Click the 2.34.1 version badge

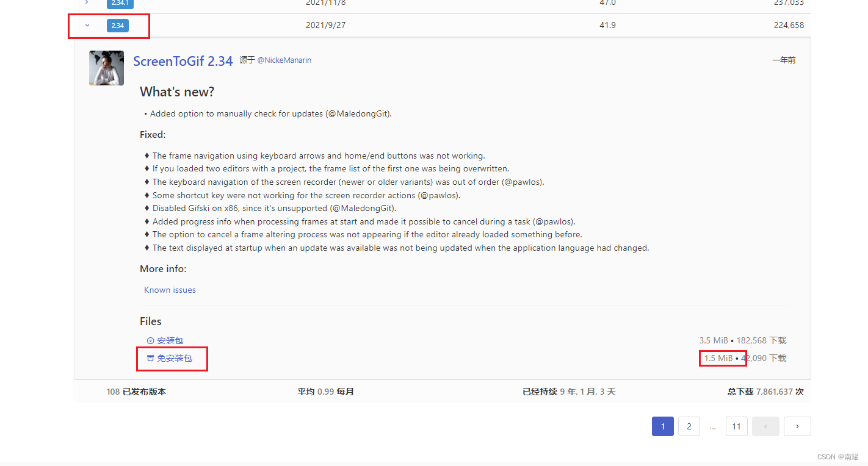[120, 3]
